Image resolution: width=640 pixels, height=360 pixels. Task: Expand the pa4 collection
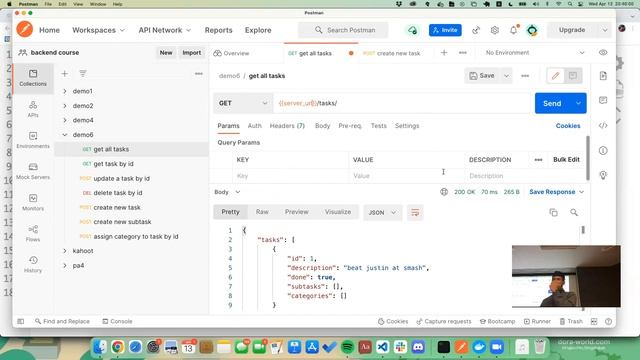65,266
